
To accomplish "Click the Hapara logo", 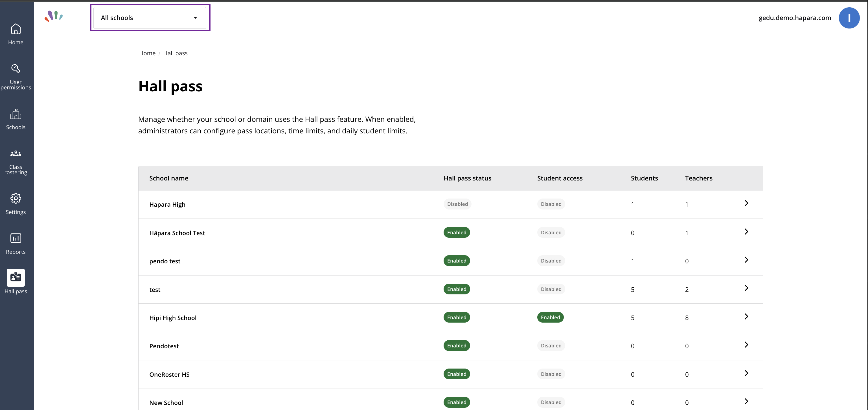I will pyautogui.click(x=54, y=16).
